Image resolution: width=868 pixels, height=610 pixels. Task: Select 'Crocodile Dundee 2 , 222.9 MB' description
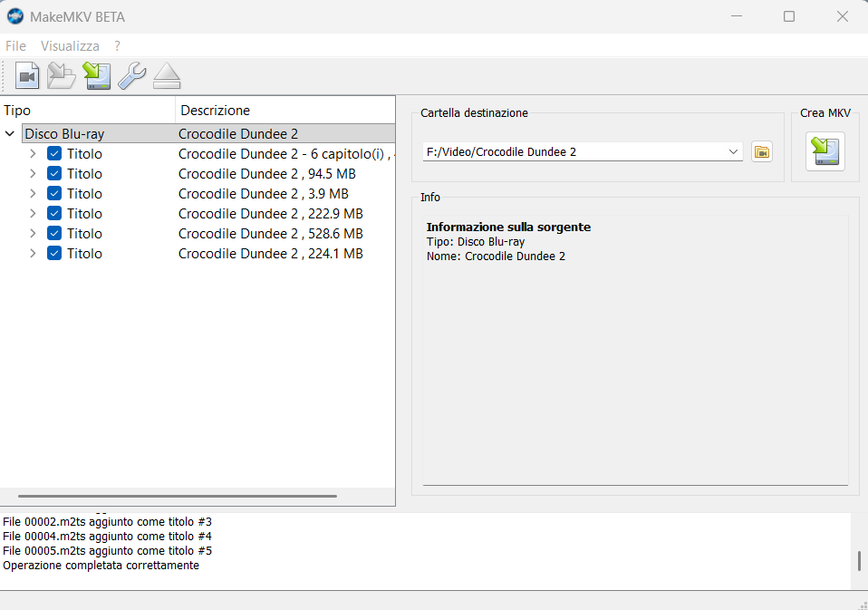pyautogui.click(x=271, y=214)
